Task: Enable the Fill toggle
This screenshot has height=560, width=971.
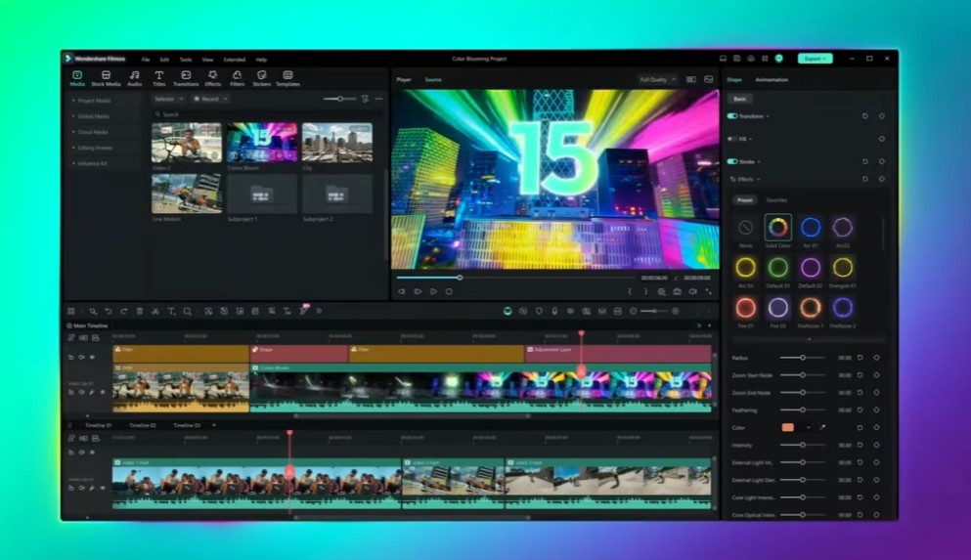Action: [x=732, y=139]
